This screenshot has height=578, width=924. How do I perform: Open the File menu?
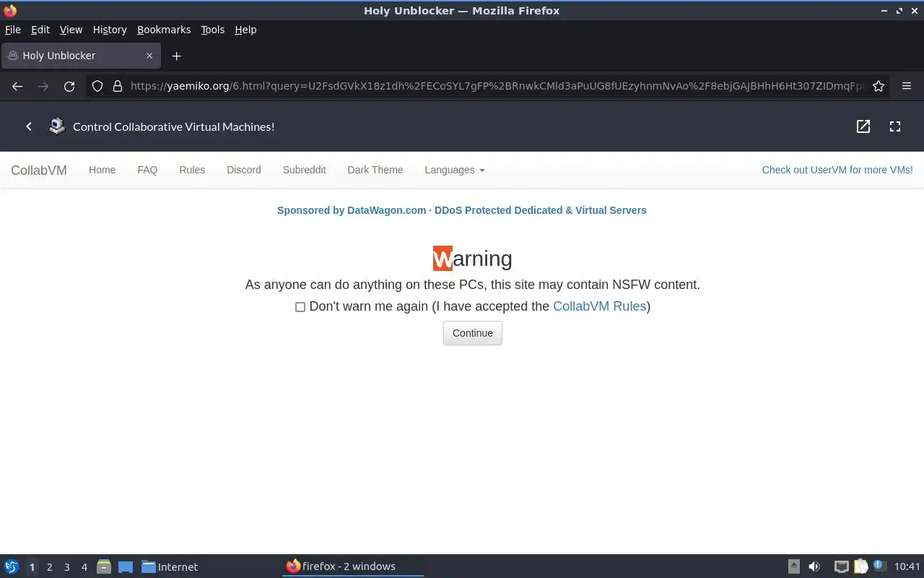[x=13, y=30]
